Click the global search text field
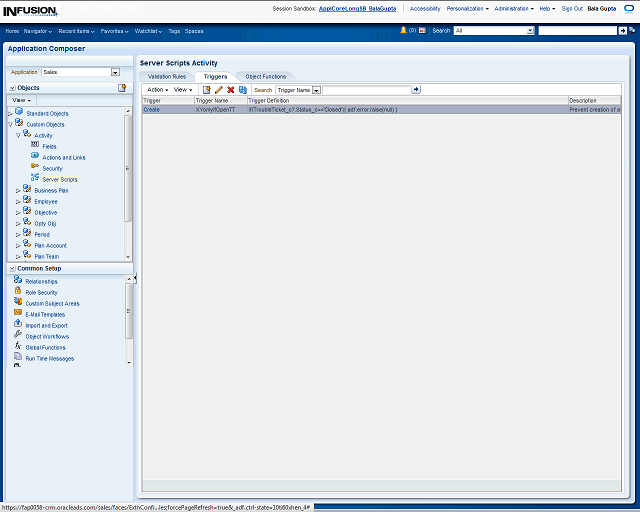Viewport: 640px width, 512px height. pos(578,31)
